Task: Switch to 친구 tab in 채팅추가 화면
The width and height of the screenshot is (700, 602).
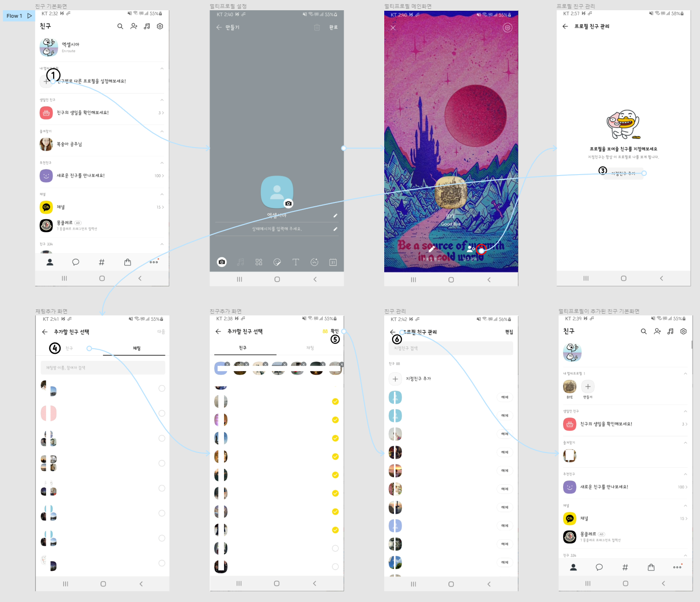Action: [69, 348]
